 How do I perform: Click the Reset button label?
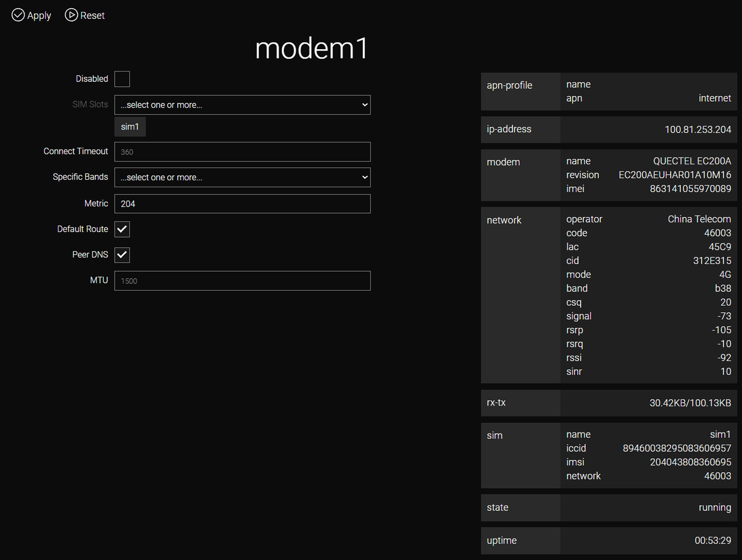coord(92,15)
